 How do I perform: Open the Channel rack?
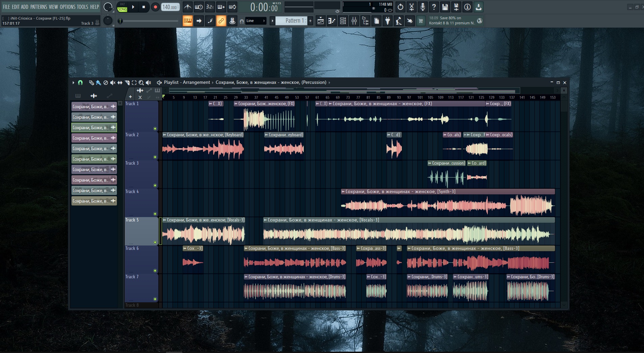point(343,21)
